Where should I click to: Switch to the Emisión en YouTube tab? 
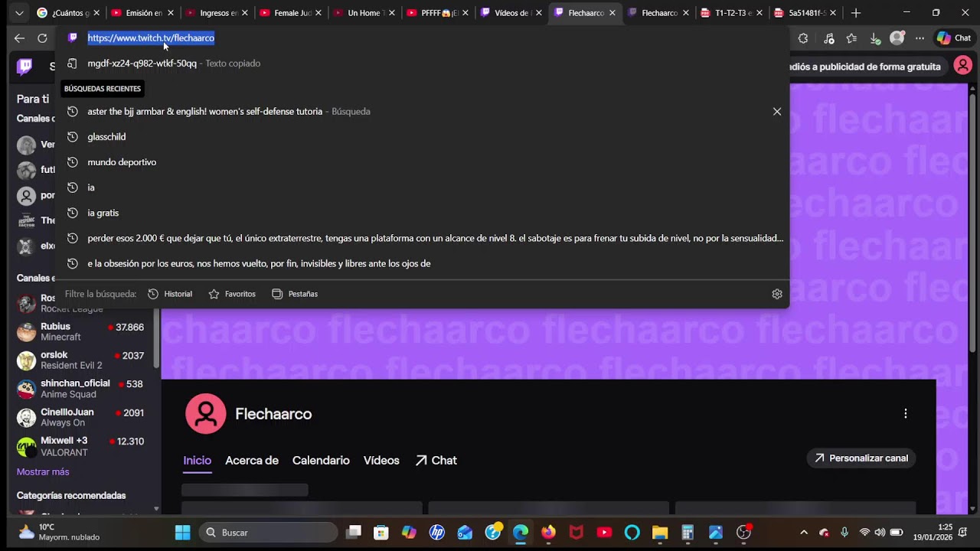(141, 13)
